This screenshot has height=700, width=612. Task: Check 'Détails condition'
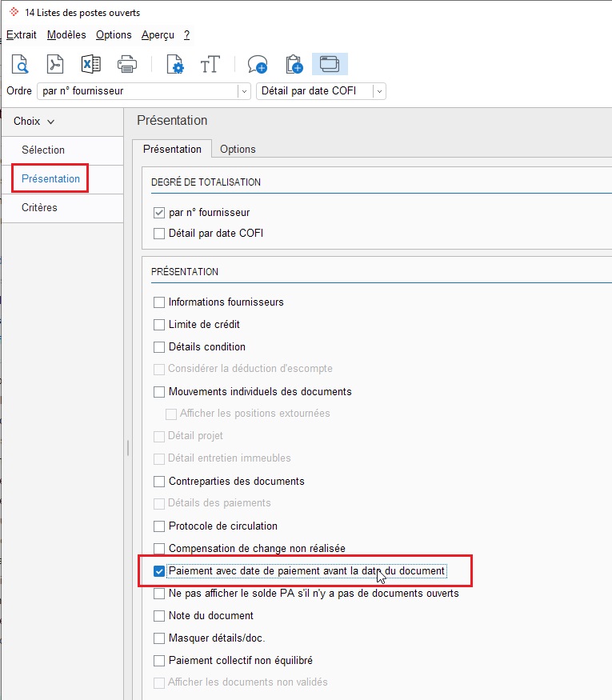click(x=159, y=347)
